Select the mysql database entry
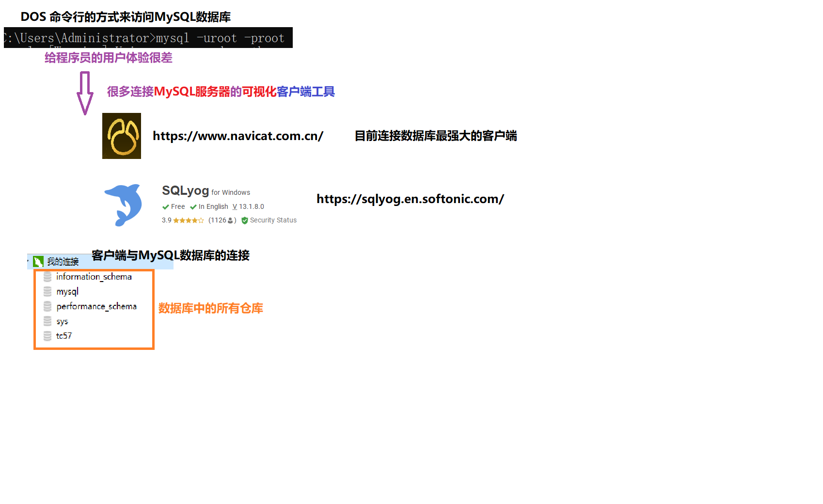 coord(67,291)
